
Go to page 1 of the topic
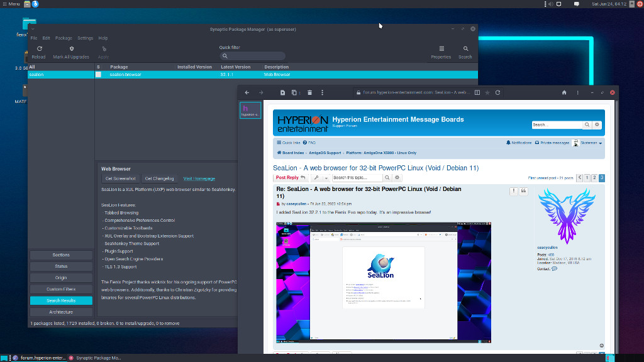587,178
